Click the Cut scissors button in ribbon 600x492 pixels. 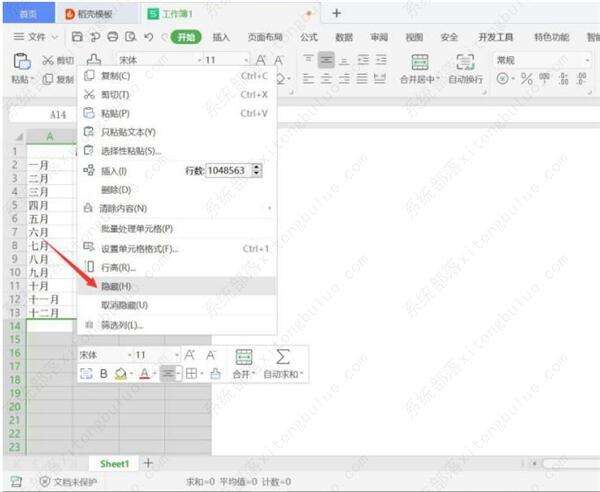(x=58, y=60)
